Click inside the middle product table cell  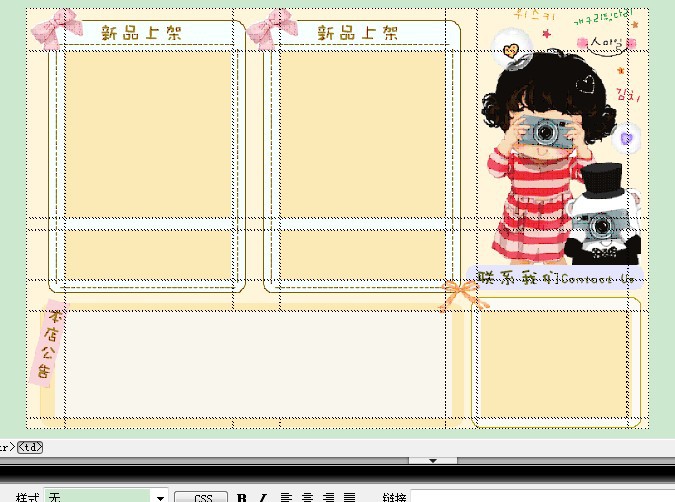click(x=363, y=134)
